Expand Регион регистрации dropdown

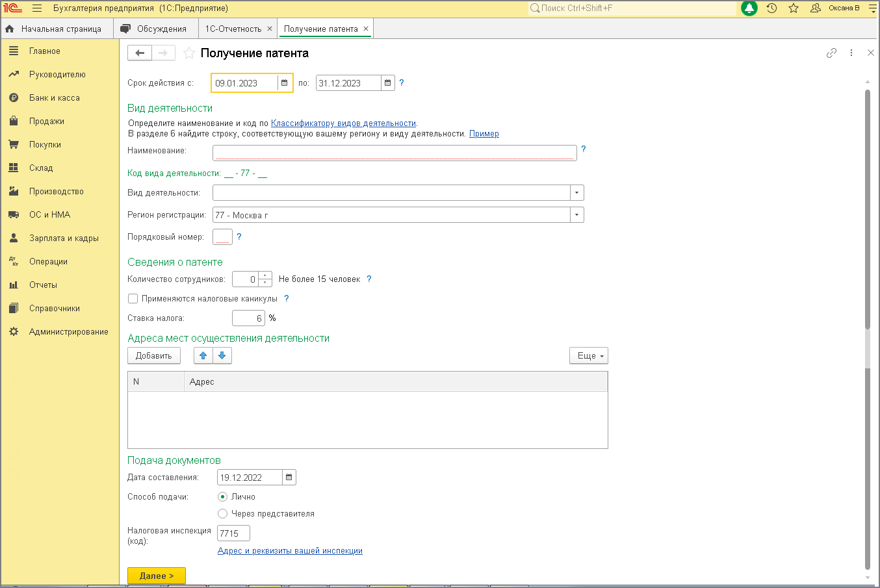[x=577, y=215]
